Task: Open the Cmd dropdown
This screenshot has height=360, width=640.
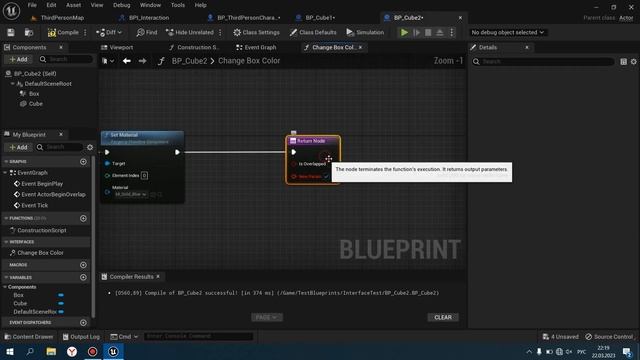Action: [x=124, y=337]
